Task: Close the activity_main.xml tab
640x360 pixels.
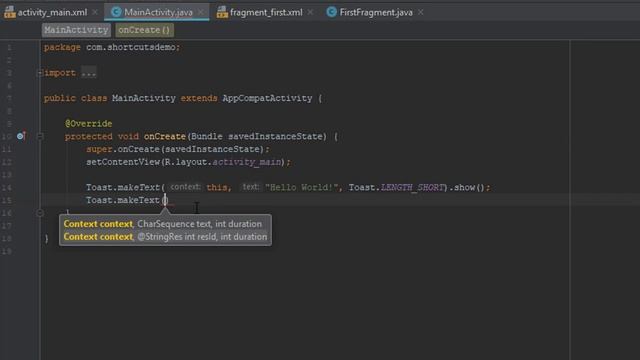Action: (95, 13)
